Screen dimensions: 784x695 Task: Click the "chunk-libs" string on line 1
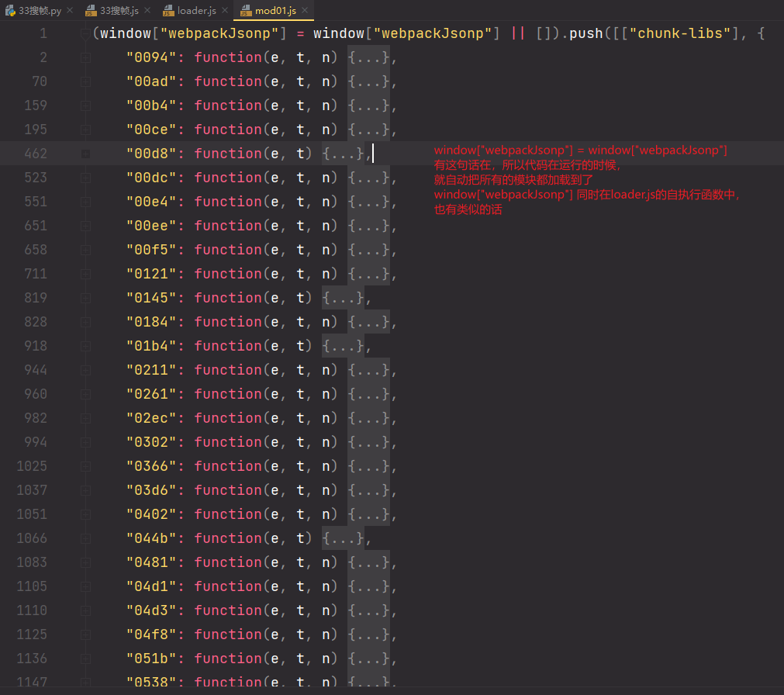tap(680, 33)
